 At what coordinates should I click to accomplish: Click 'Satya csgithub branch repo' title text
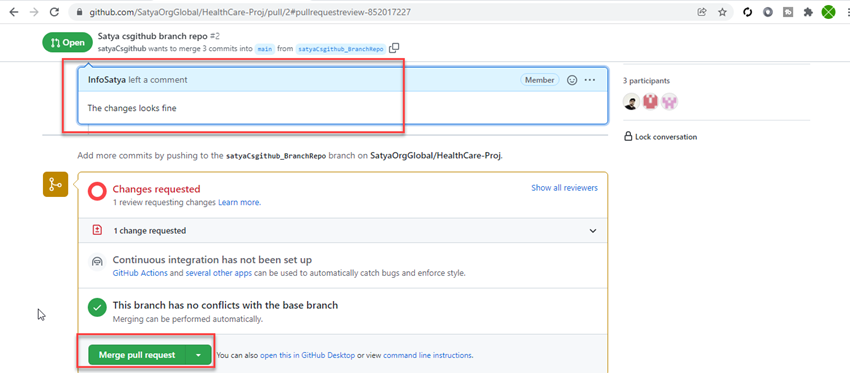[152, 36]
